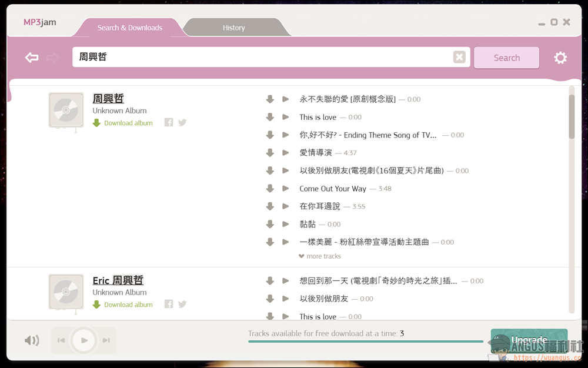Clear the search field with X icon
This screenshot has height=368, width=588.
[459, 57]
